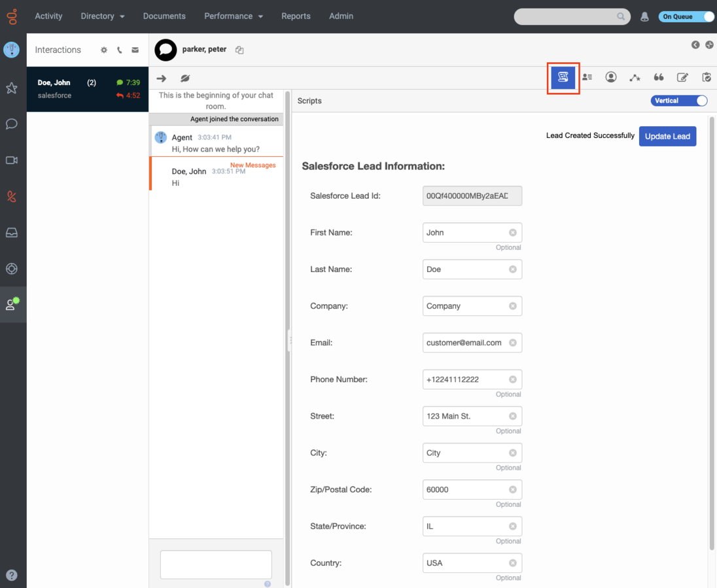Clear the Email field
This screenshot has width=717, height=588.
tap(513, 343)
